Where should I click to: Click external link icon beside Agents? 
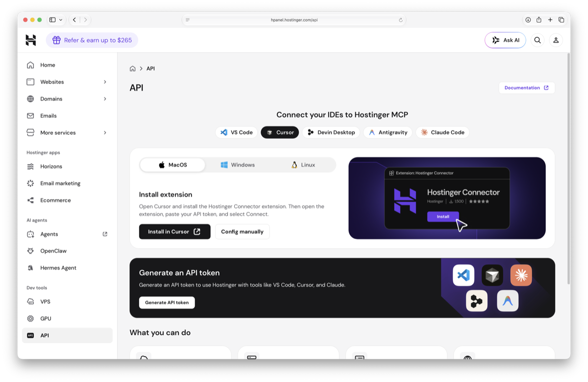(105, 234)
